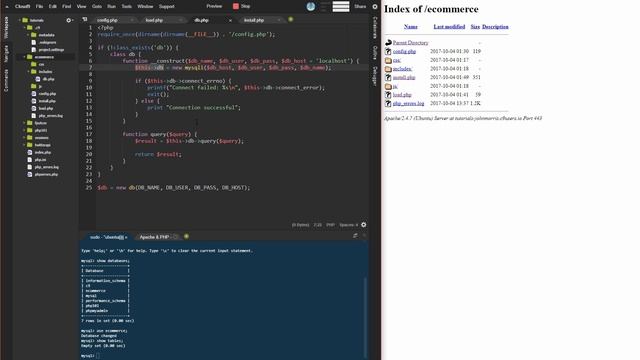This screenshot has width=640, height=360.
Task: Open the Outline side panel
Action: point(375,52)
